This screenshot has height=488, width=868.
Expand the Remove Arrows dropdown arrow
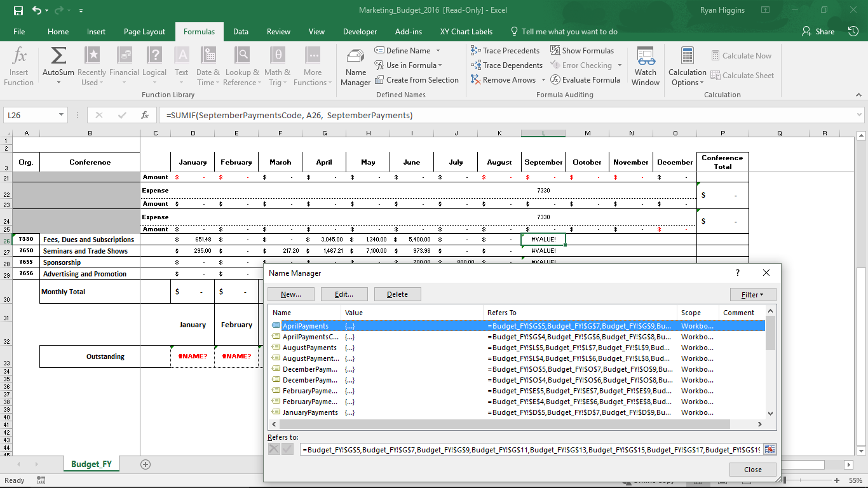pos(543,80)
